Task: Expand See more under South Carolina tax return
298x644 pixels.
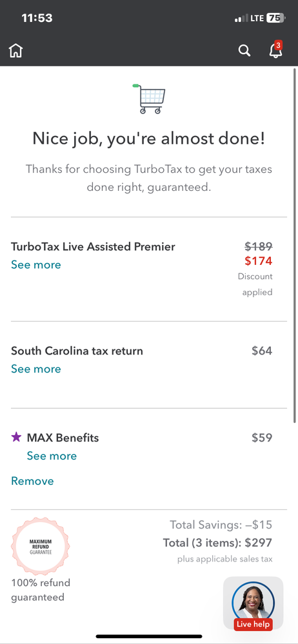Action: point(35,369)
